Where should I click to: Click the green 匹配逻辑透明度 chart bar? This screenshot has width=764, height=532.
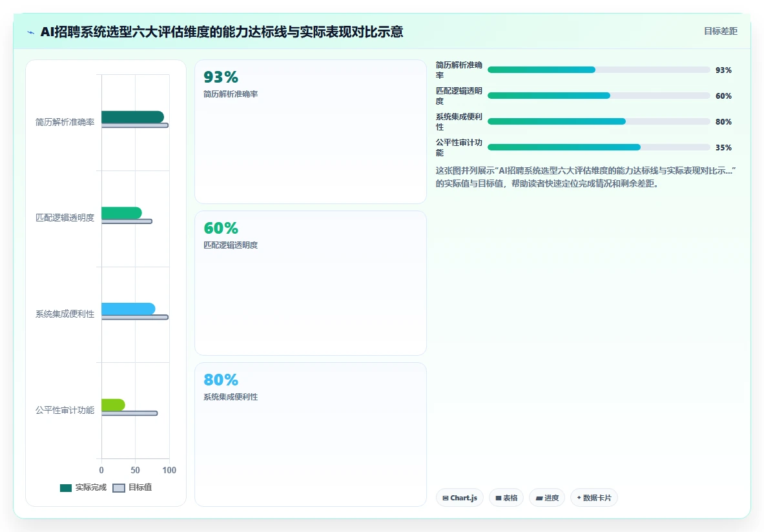click(121, 213)
